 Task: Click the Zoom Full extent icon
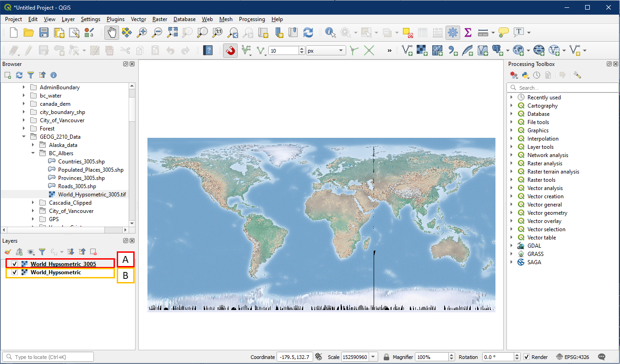coord(172,33)
